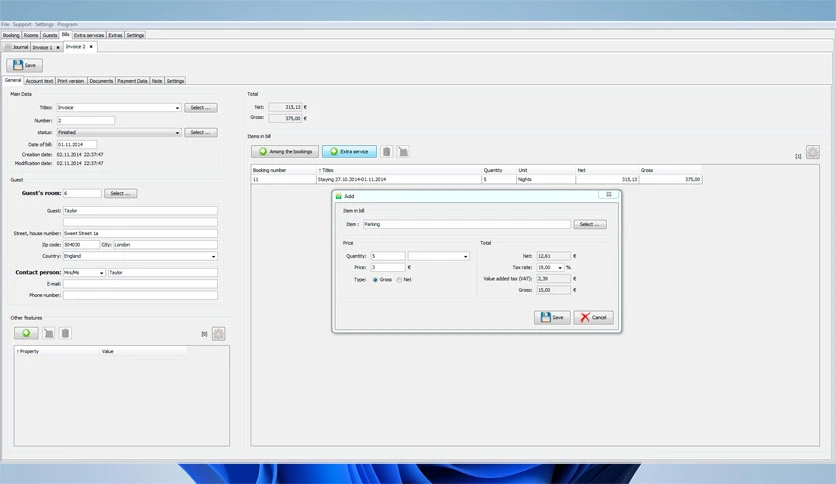Switch to the Extras tab
836x484 pixels.
pyautogui.click(x=115, y=35)
